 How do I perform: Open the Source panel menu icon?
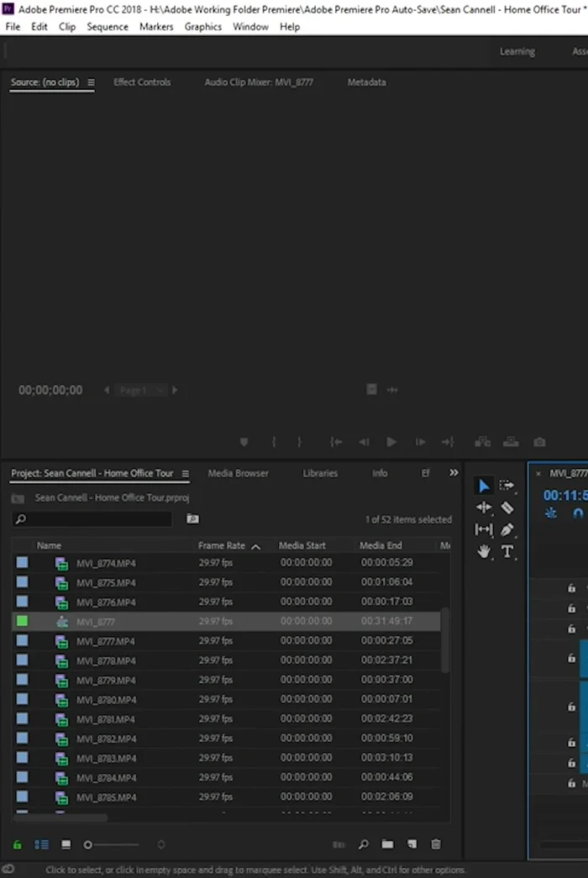click(91, 82)
